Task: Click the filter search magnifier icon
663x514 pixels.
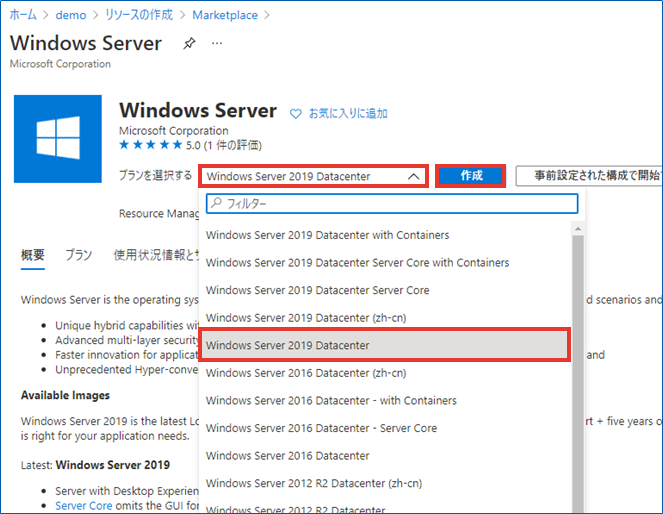Action: pos(216,203)
